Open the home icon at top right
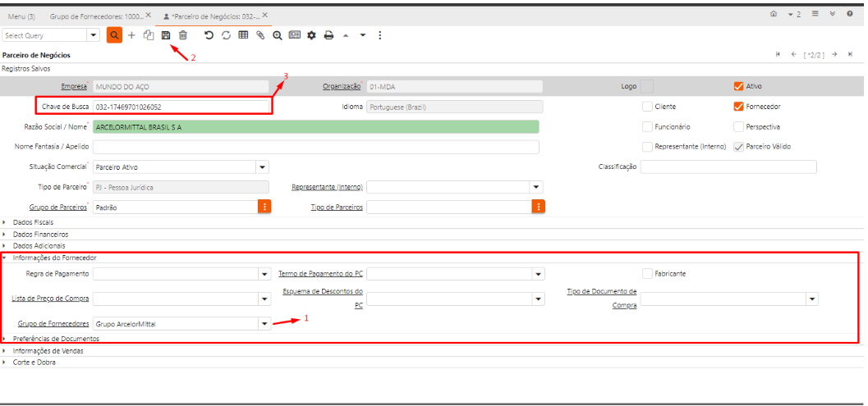 click(774, 15)
